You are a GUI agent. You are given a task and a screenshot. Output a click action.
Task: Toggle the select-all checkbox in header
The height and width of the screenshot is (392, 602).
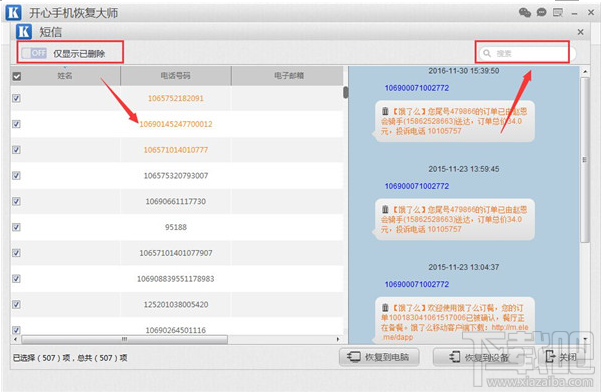17,76
